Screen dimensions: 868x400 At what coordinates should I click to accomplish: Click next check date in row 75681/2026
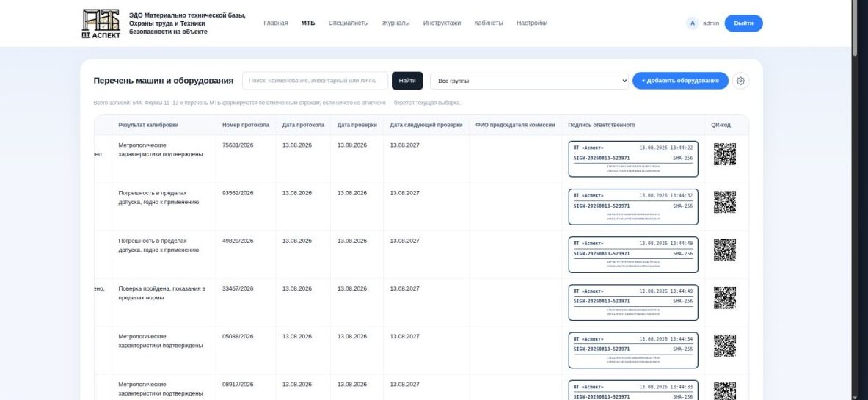tap(405, 145)
